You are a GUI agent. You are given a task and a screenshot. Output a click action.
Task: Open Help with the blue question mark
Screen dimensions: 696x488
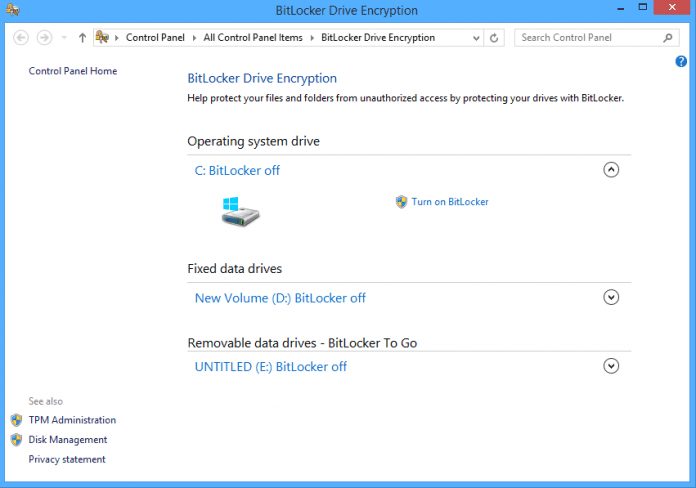click(x=681, y=61)
